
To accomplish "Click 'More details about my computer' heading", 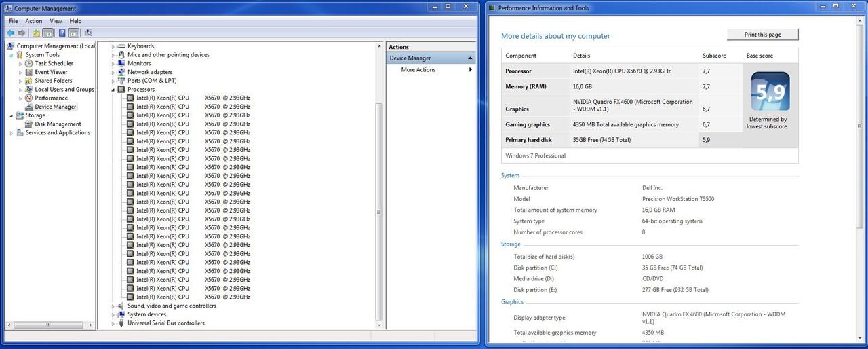I will [555, 36].
